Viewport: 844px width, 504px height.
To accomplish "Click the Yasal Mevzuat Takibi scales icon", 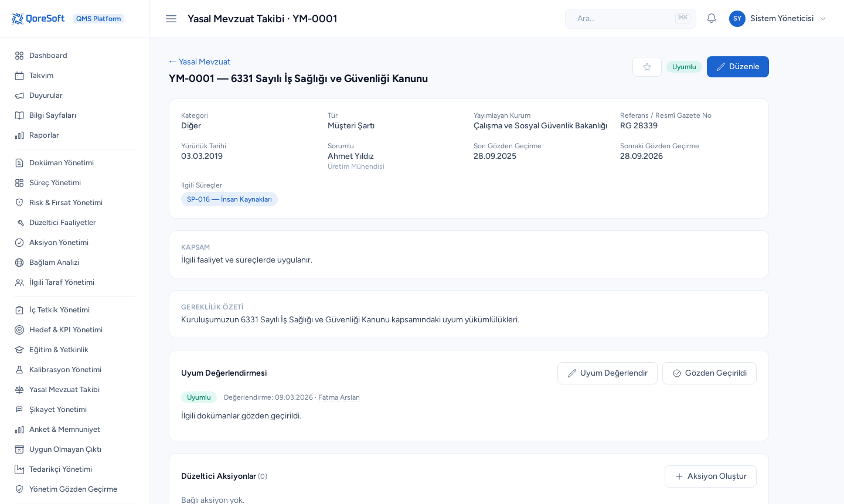I will (19, 390).
